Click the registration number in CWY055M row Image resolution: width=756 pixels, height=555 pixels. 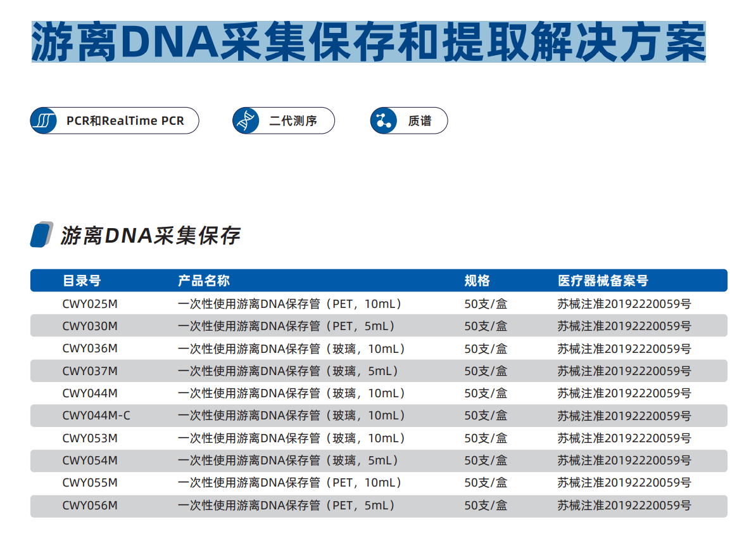[x=624, y=483]
